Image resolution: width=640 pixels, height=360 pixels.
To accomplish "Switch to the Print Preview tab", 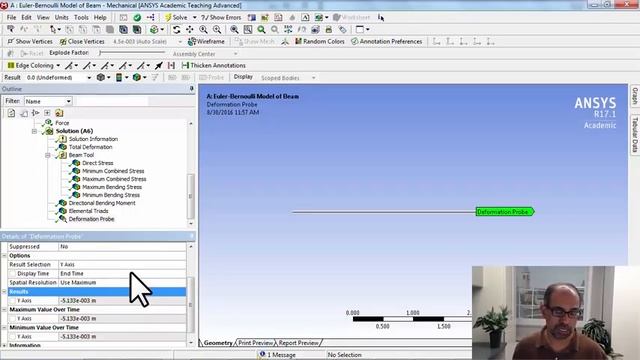I will (x=256, y=343).
